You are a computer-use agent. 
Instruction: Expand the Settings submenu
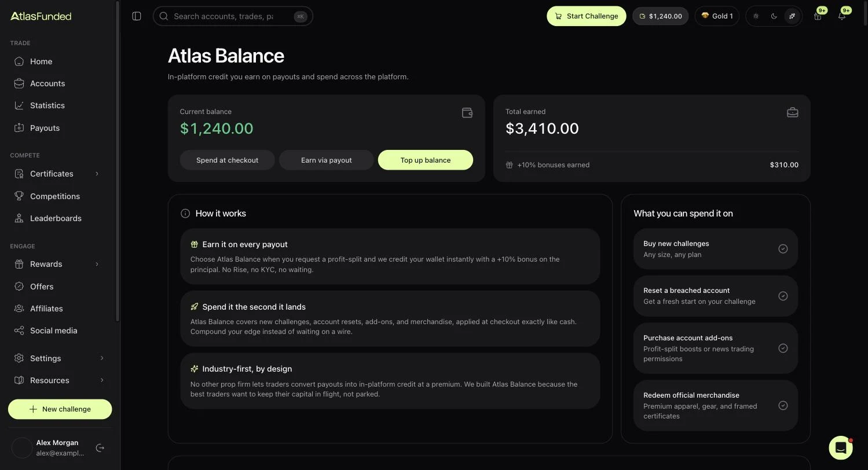102,358
